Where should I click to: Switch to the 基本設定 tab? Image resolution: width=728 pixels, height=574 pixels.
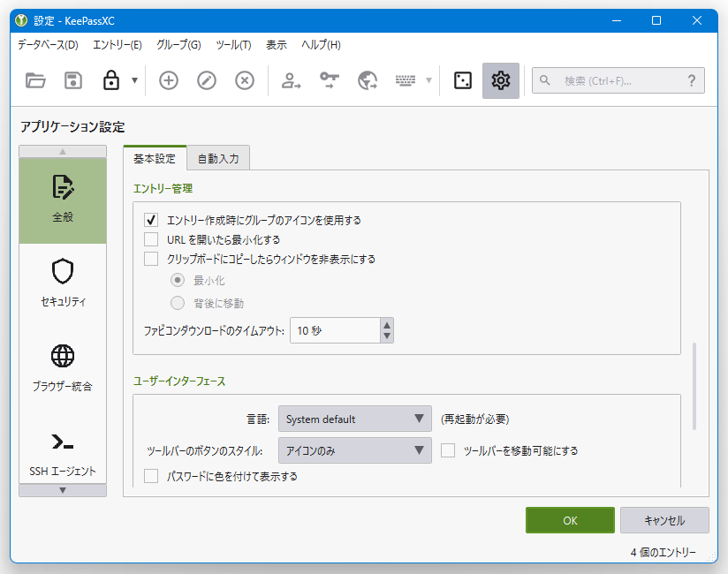point(155,158)
